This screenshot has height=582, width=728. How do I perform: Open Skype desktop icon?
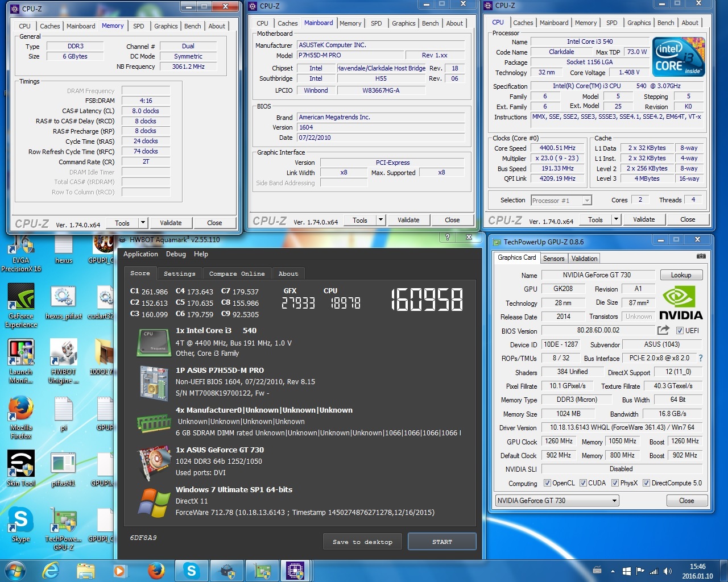pyautogui.click(x=21, y=524)
